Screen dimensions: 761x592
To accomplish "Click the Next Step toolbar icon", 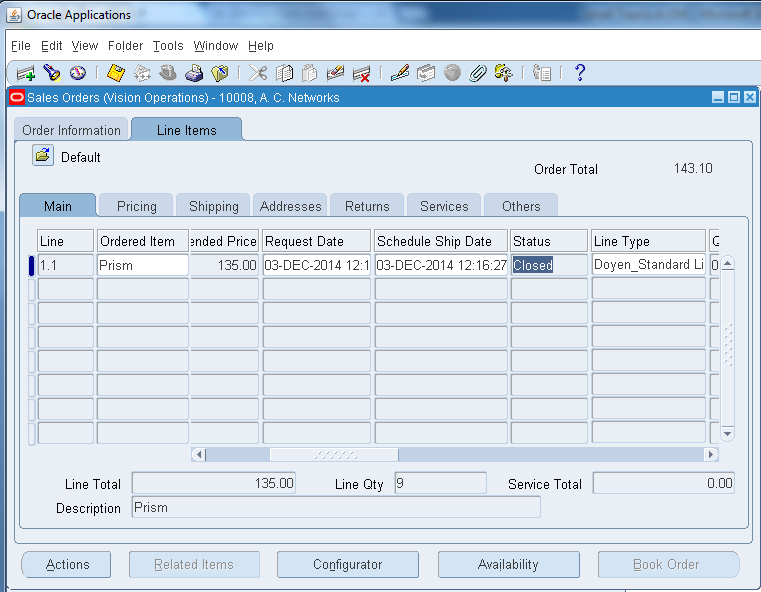I will coord(142,73).
